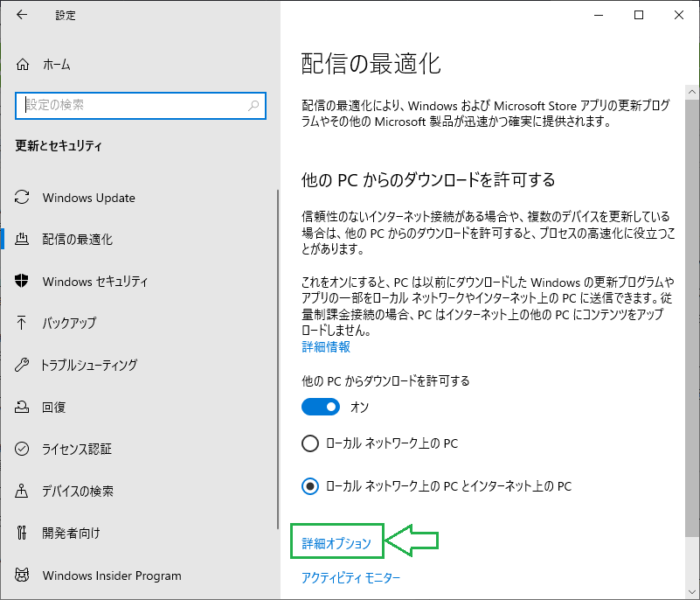The image size is (700, 600).
Task: Click the デバイスの検索 person-pin icon
Action: click(x=22, y=491)
